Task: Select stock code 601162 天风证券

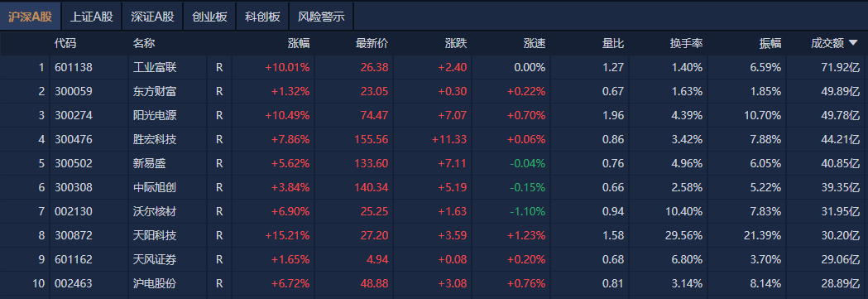Action: (x=74, y=260)
